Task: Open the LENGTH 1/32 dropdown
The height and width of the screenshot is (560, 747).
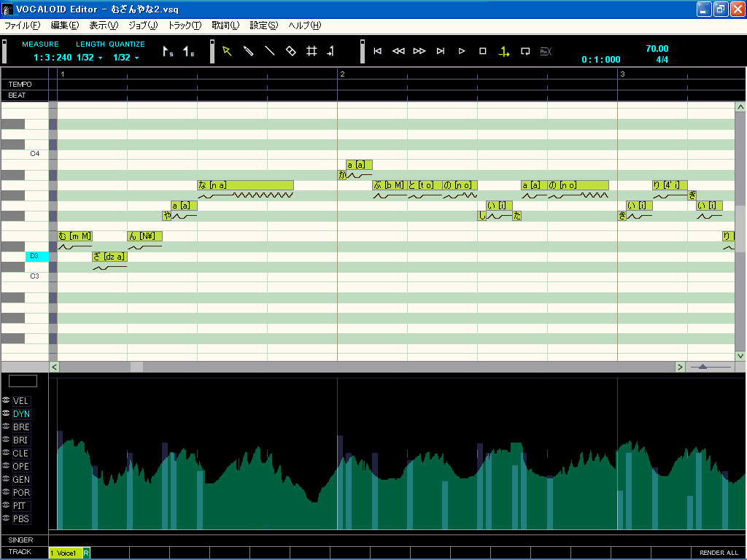Action: [x=90, y=58]
